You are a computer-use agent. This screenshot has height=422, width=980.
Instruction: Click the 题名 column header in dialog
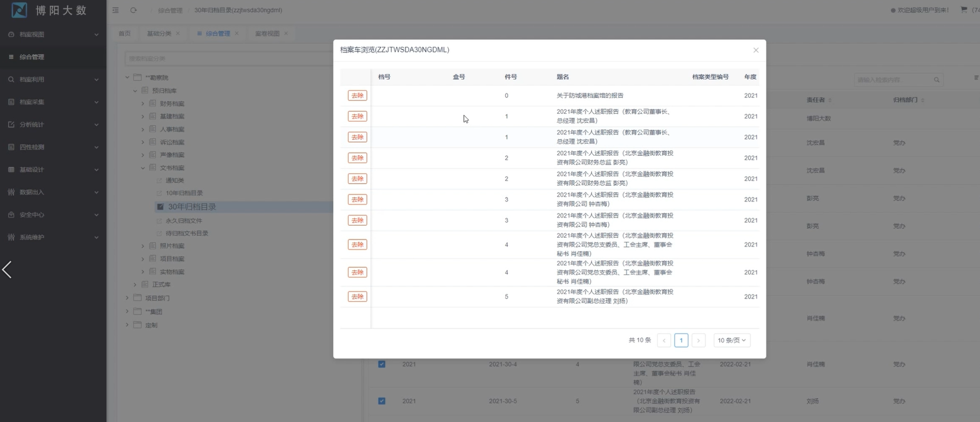tap(562, 77)
